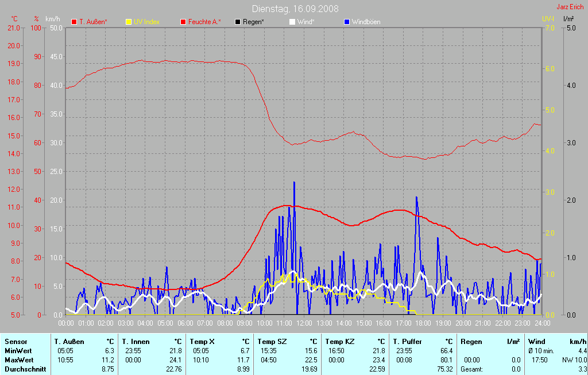
Task: Click the l/m² axis unit label
Action: pos(568,19)
